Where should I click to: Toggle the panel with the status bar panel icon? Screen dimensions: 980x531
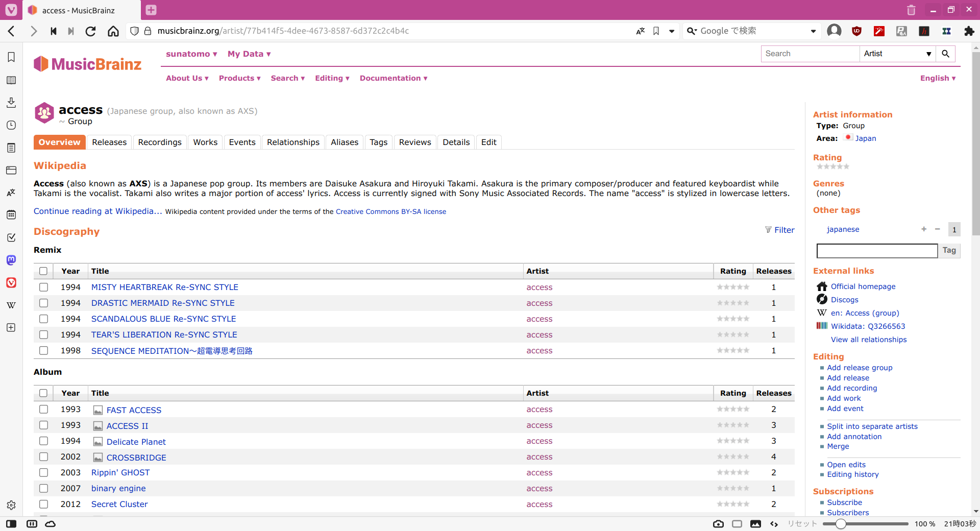11,524
